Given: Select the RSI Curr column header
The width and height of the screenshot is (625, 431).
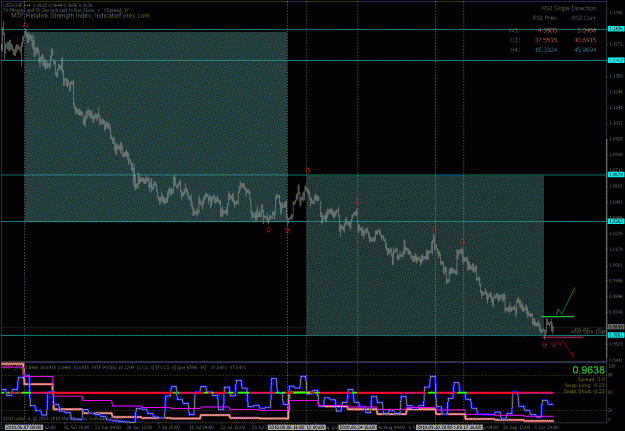Looking at the screenshot, I should tap(584, 18).
